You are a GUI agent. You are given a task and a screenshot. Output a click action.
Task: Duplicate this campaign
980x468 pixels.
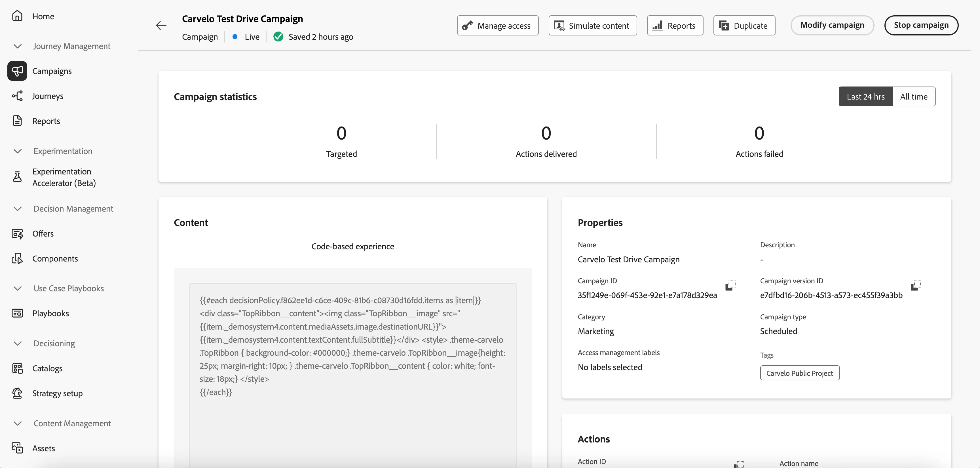click(744, 26)
